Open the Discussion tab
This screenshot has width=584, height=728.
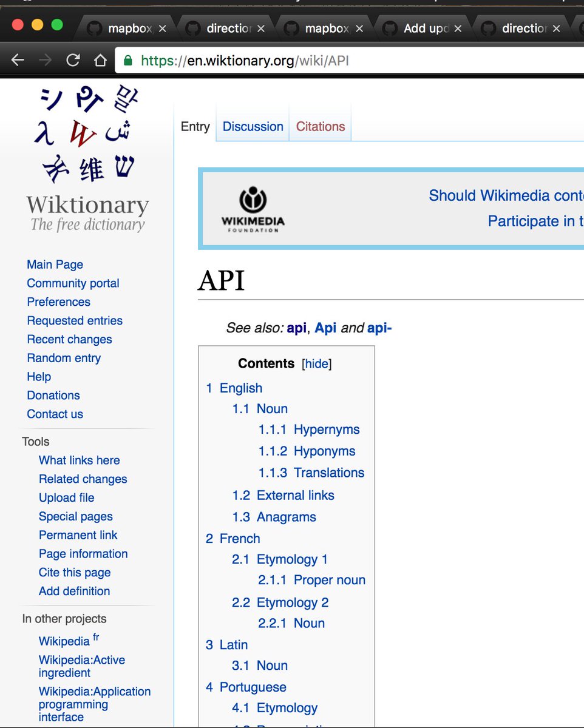tap(253, 126)
